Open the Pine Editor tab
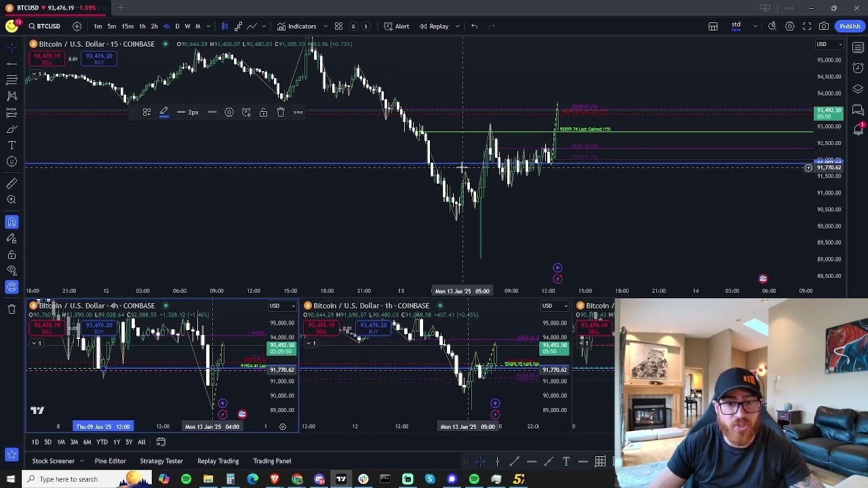Screen dimensions: 868x488 point(110,461)
